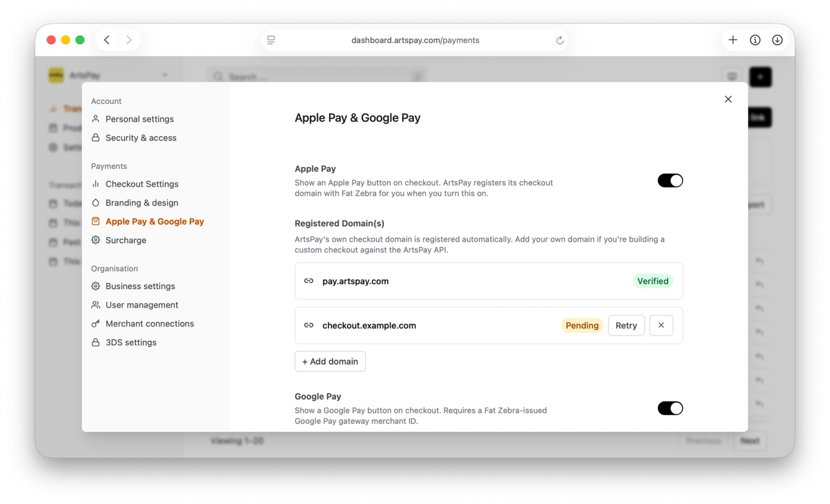Click the gear icon beside Surcharge

coord(96,240)
